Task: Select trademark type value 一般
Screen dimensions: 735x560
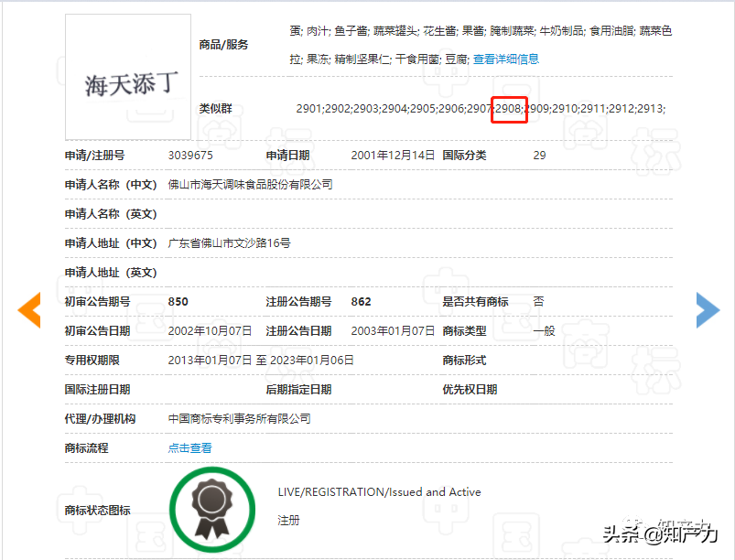Action: coord(544,331)
